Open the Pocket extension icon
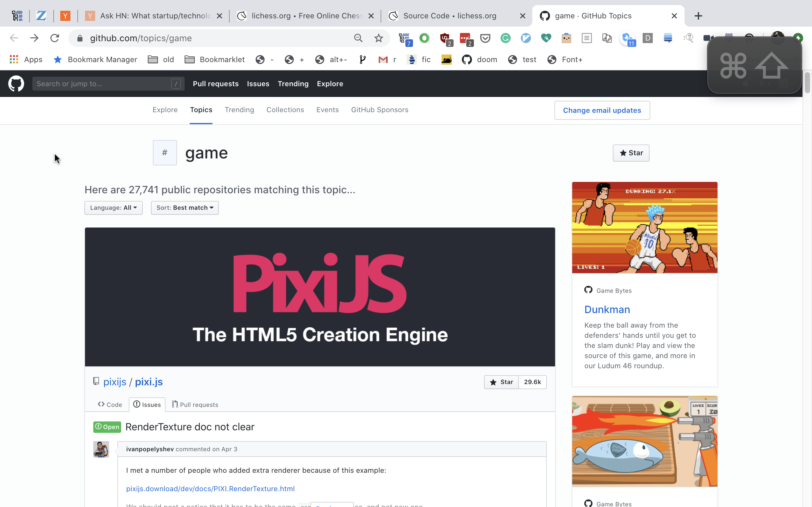Image resolution: width=812 pixels, height=507 pixels. point(485,38)
